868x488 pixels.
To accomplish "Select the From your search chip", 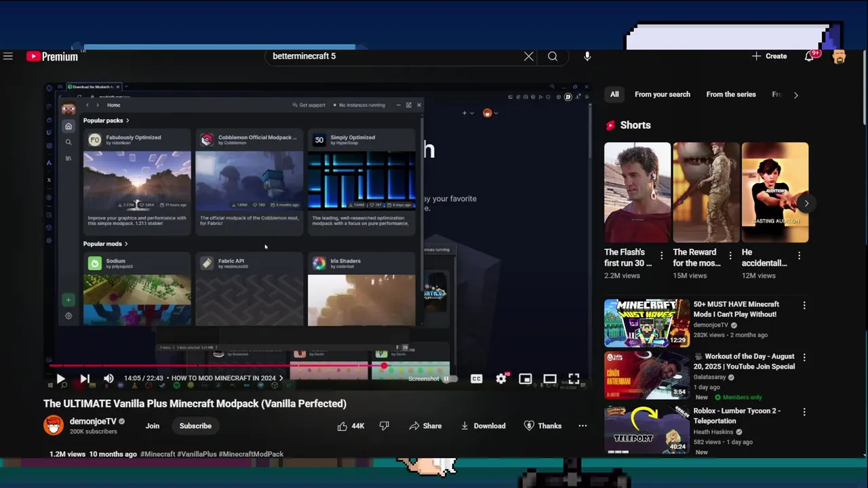I will tap(663, 94).
